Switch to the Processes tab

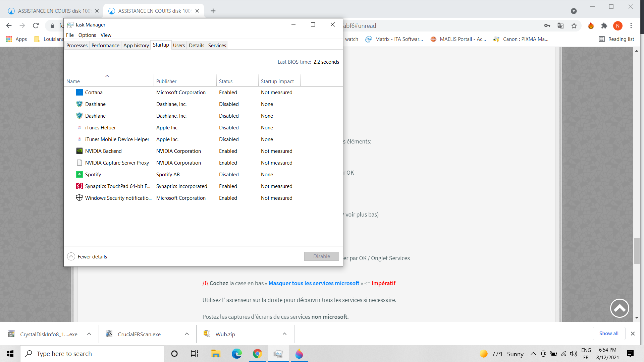click(77, 45)
